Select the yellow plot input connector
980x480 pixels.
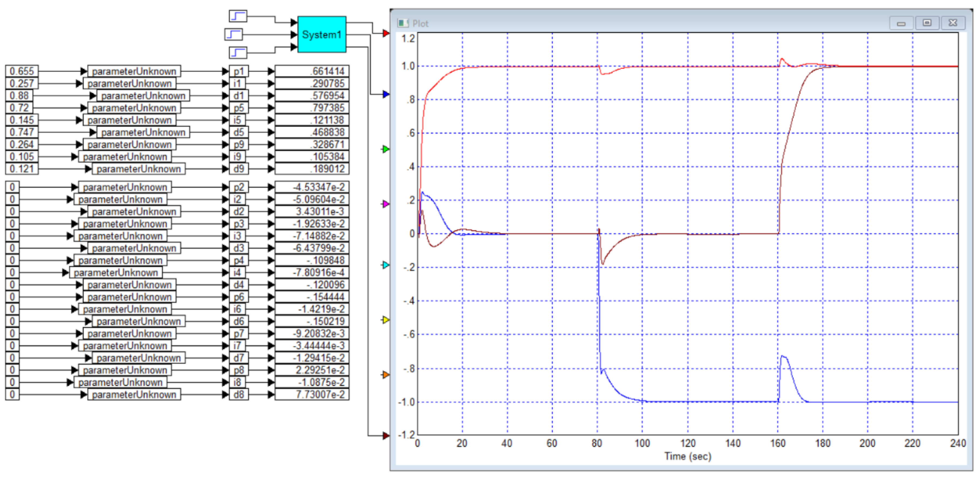(386, 320)
